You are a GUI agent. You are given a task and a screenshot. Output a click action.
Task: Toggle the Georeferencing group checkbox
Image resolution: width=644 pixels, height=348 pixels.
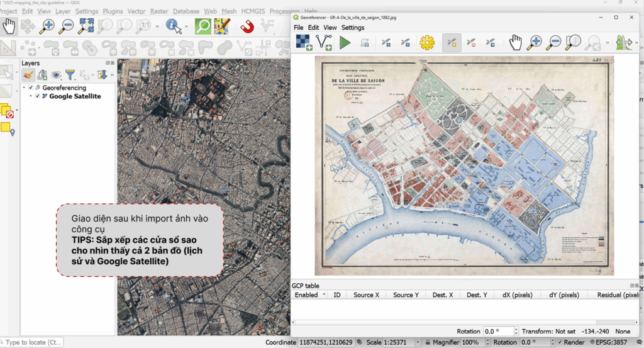[x=31, y=87]
